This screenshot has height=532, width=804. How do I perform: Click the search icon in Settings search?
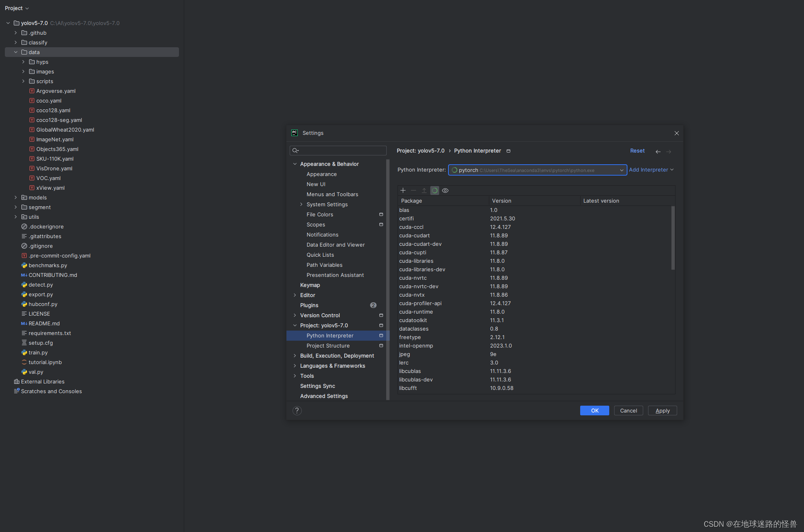pyautogui.click(x=296, y=151)
